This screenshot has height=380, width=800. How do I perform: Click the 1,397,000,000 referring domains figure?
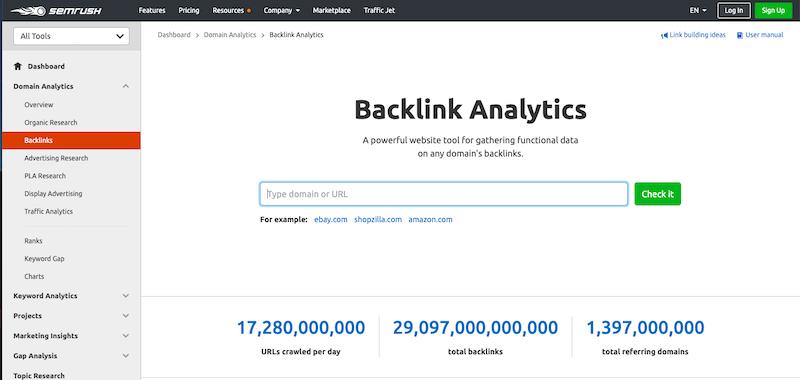click(645, 328)
